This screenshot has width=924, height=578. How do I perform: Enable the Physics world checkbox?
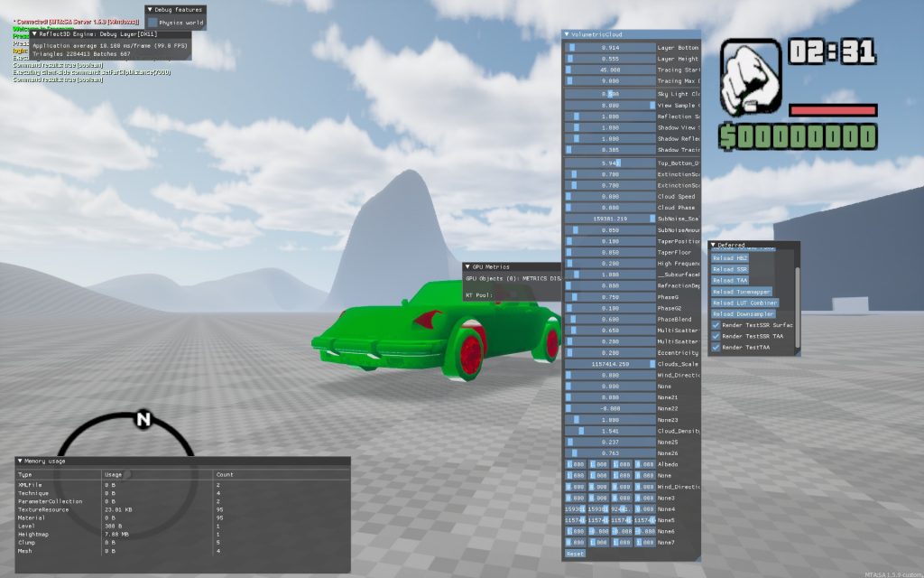pyautogui.click(x=153, y=23)
